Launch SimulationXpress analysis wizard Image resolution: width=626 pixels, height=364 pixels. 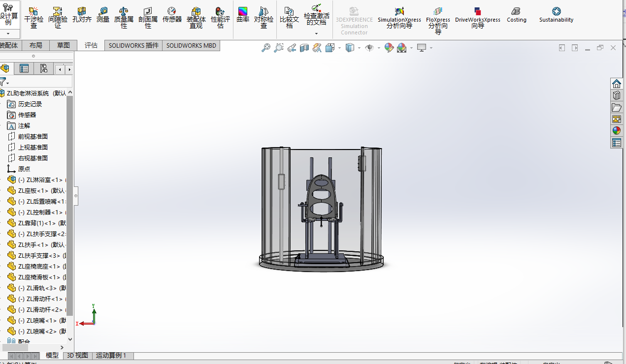(x=399, y=18)
